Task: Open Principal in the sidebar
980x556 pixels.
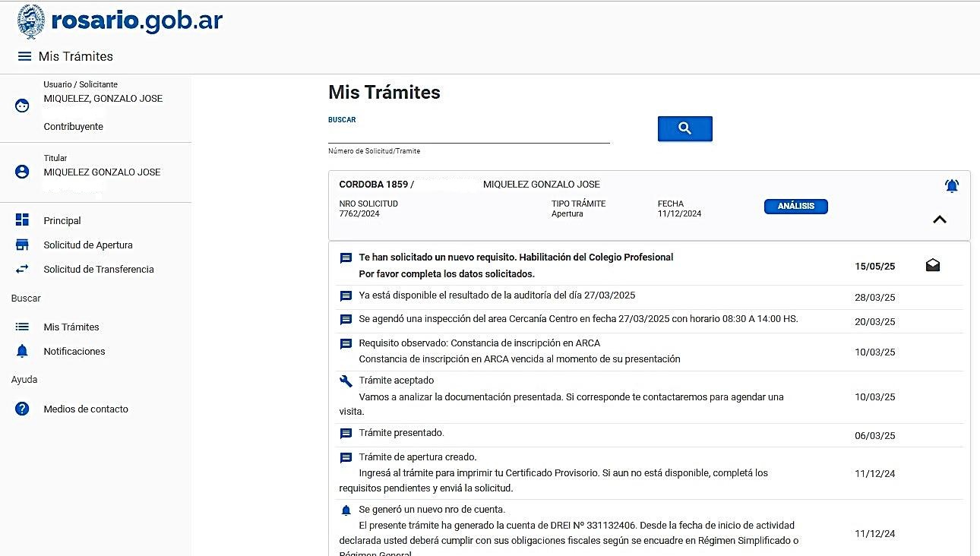Action: 62,221
